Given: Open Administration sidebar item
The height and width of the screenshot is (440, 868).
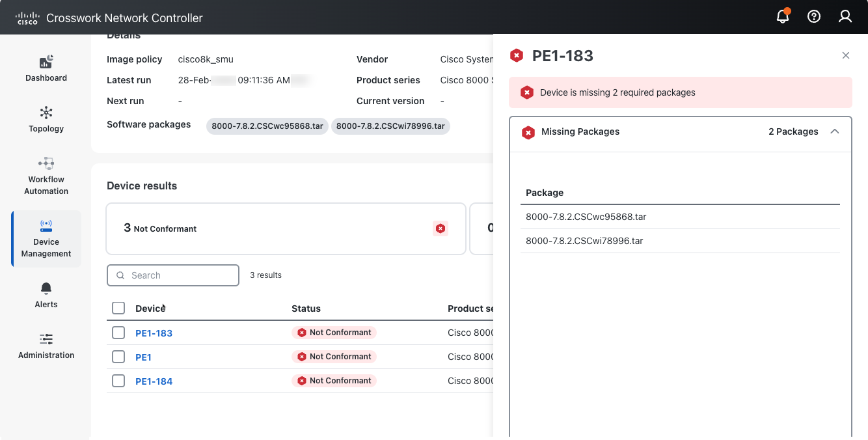Looking at the screenshot, I should click(x=46, y=346).
